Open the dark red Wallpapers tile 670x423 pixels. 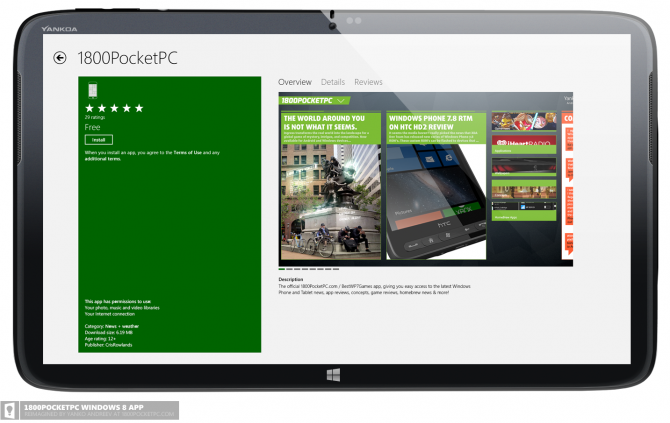[x=524, y=167]
